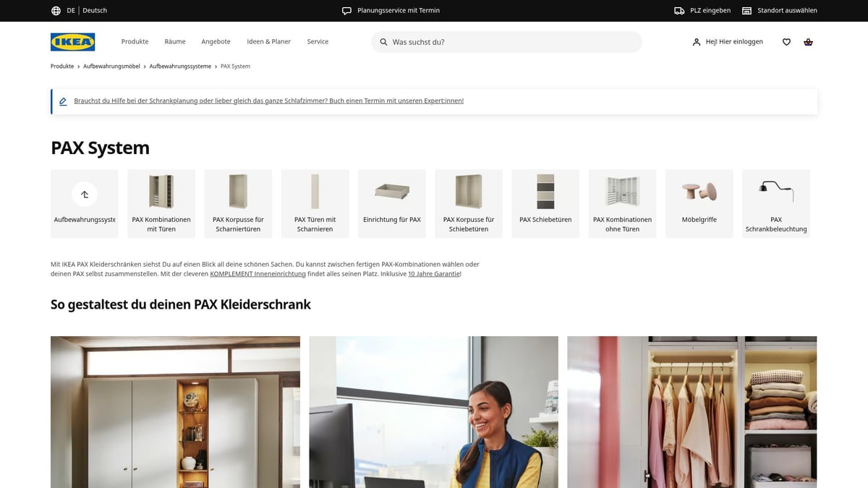Viewport: 868px width, 488px height.
Task: Open the PAX Schiebetüren category tile
Action: (x=545, y=203)
